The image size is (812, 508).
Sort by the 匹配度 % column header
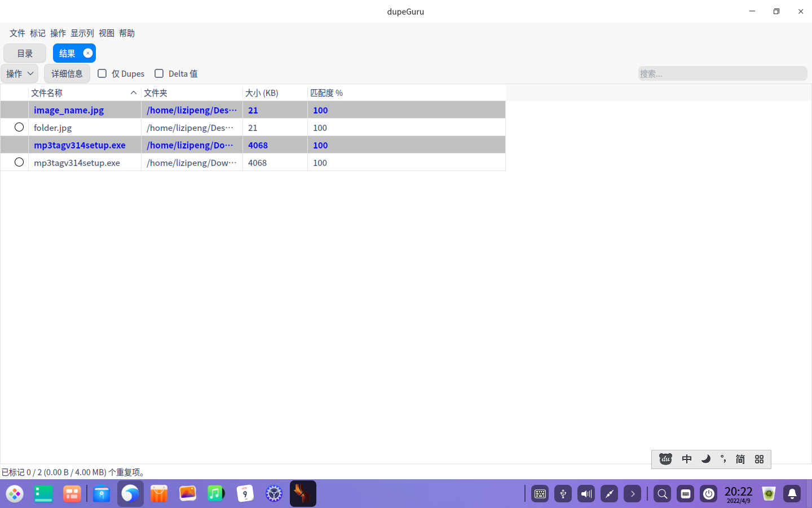407,93
